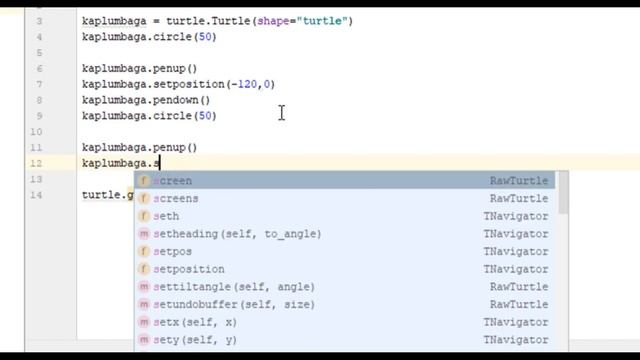The height and width of the screenshot is (360, 640).
Task: Click the method icon beside 'setx'
Action: [x=144, y=322]
